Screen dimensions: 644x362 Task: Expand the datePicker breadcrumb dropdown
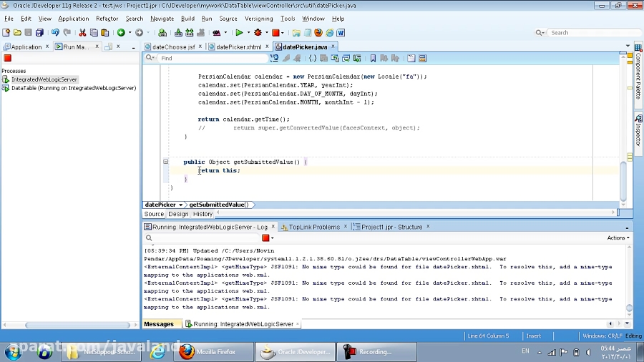[181, 205]
